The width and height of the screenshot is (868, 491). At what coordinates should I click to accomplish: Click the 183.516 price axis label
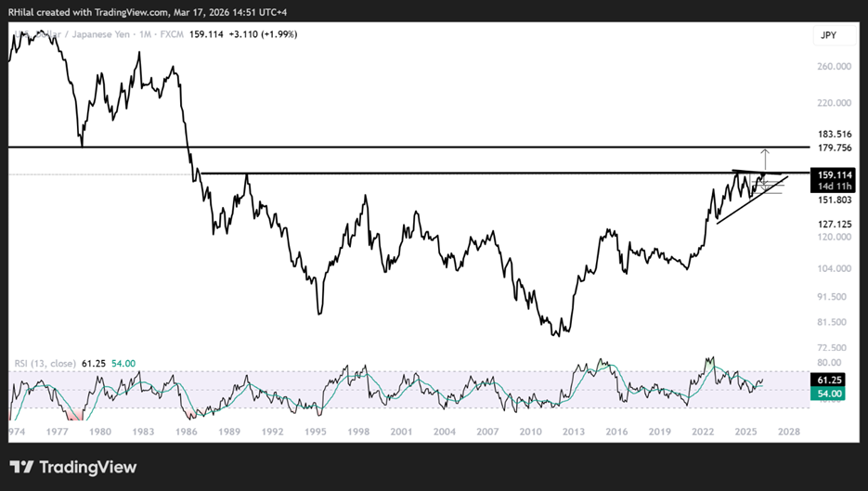[835, 134]
